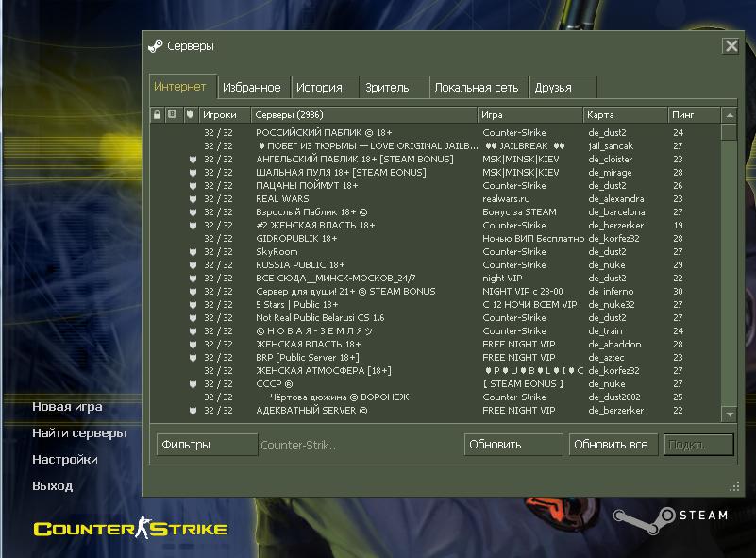Image resolution: width=756 pixels, height=558 pixels.
Task: Click map name de_alexandra
Action: coord(615,198)
